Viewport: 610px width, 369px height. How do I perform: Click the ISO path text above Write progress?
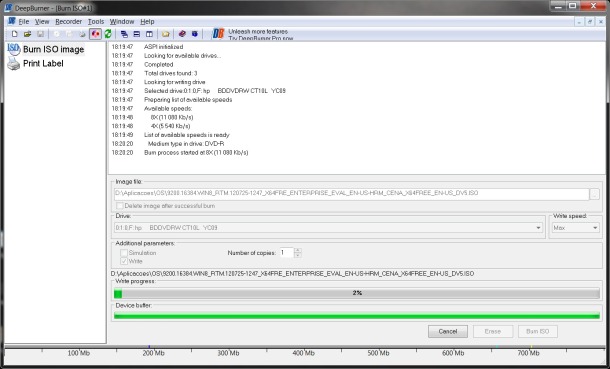292,274
